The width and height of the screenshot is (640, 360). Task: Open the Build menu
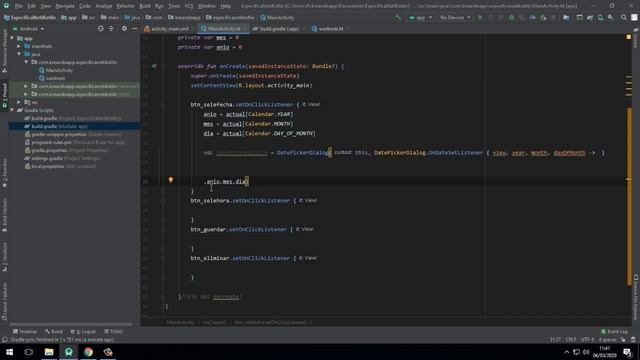tap(144, 6)
